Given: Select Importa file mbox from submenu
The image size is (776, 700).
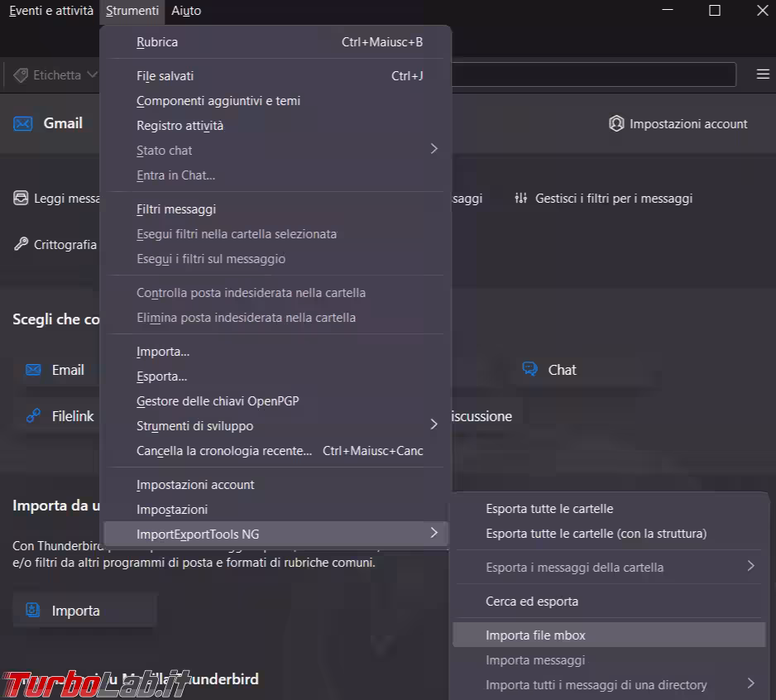Looking at the screenshot, I should pyautogui.click(x=535, y=635).
